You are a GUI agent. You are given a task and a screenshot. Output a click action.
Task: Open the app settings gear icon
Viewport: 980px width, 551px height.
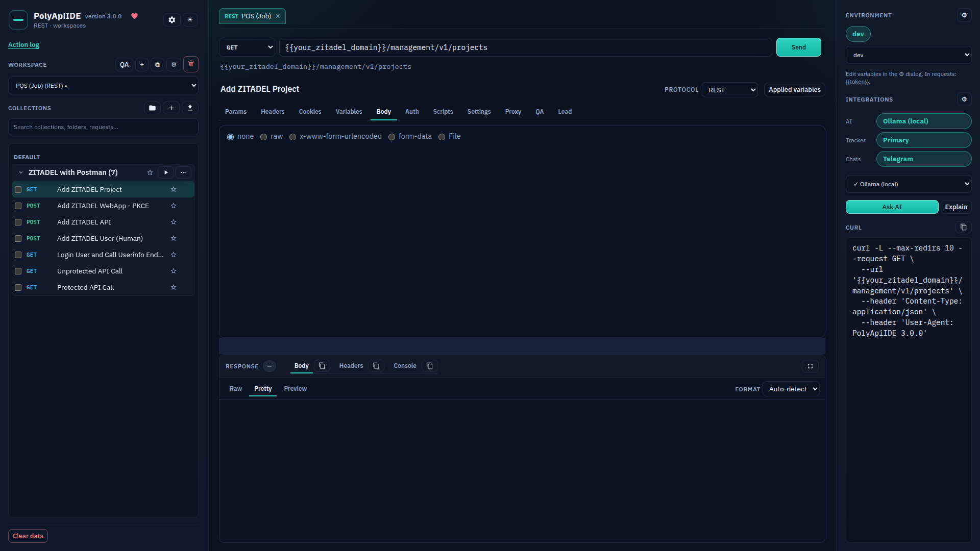point(172,20)
